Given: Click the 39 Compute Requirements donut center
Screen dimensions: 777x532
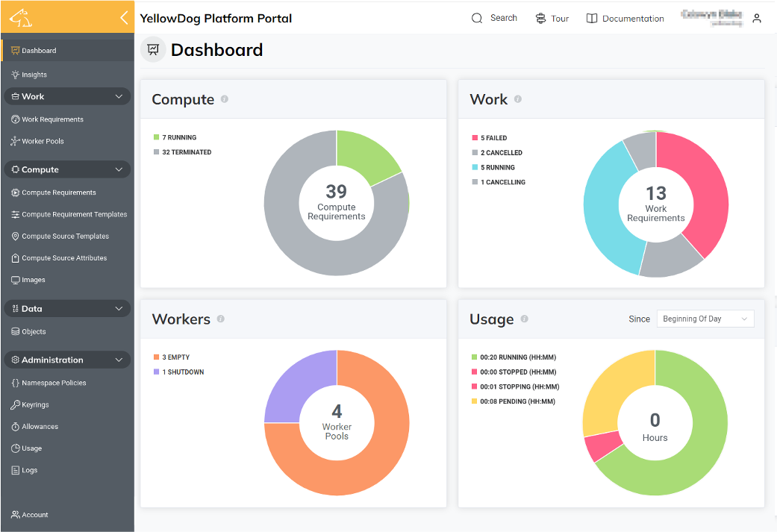Looking at the screenshot, I should [337, 203].
